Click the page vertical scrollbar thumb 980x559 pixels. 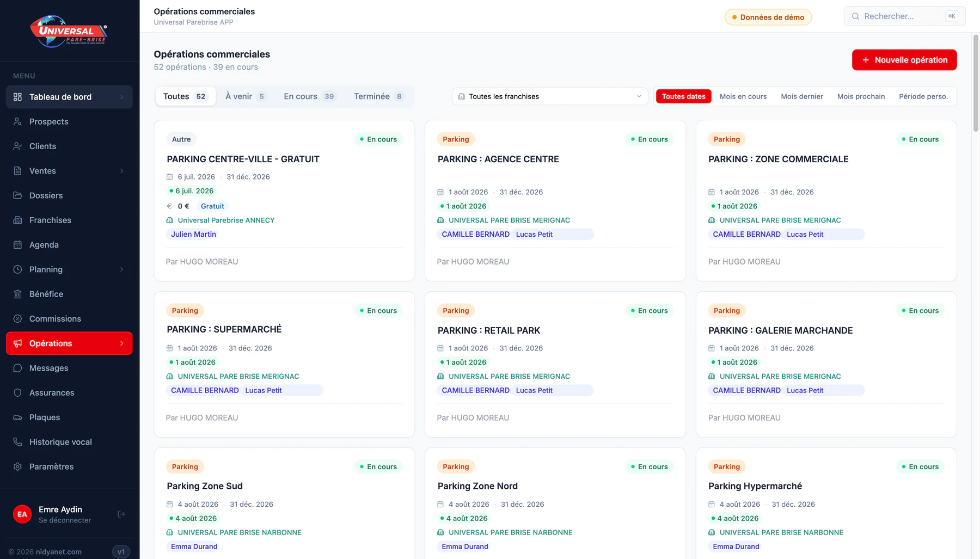click(x=976, y=83)
